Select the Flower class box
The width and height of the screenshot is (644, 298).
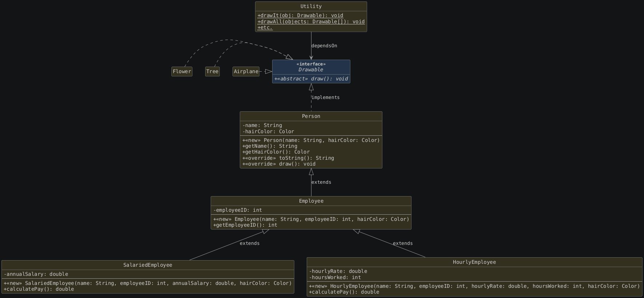182,72
